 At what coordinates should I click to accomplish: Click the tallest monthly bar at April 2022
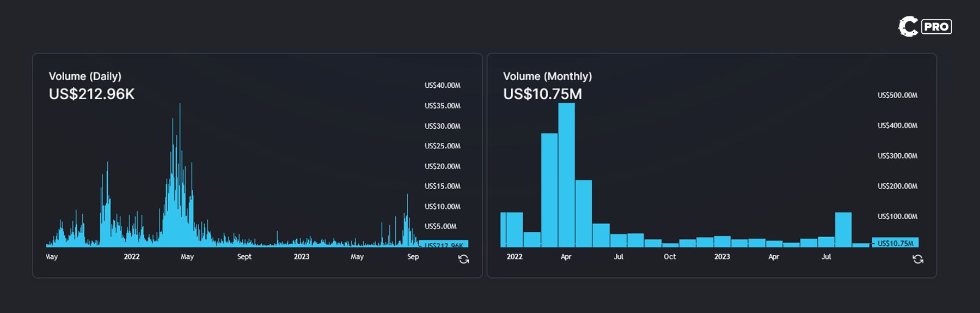tap(566, 174)
